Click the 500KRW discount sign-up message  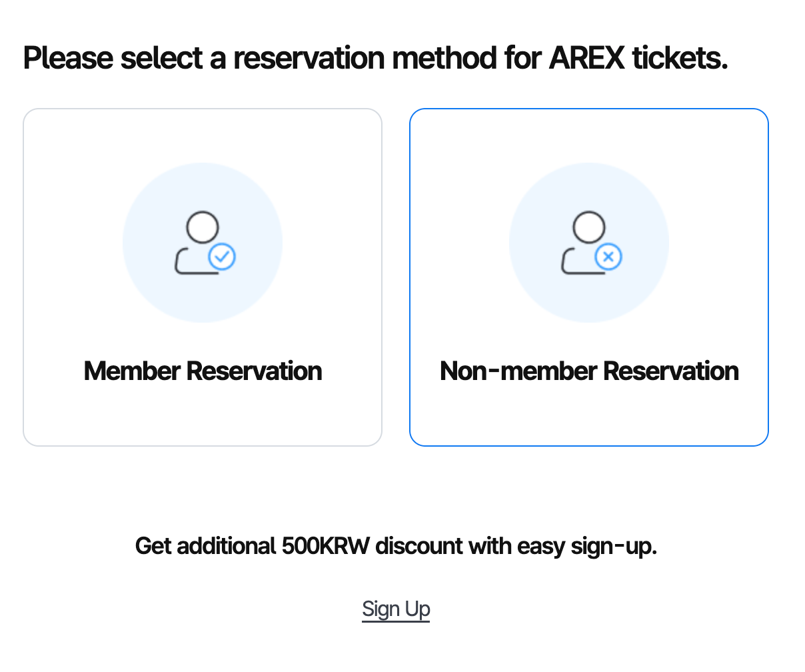point(396,546)
